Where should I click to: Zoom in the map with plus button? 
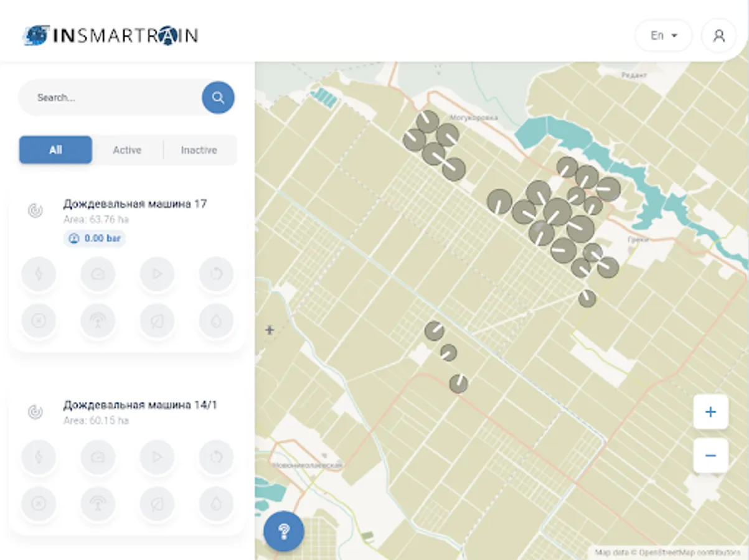710,412
